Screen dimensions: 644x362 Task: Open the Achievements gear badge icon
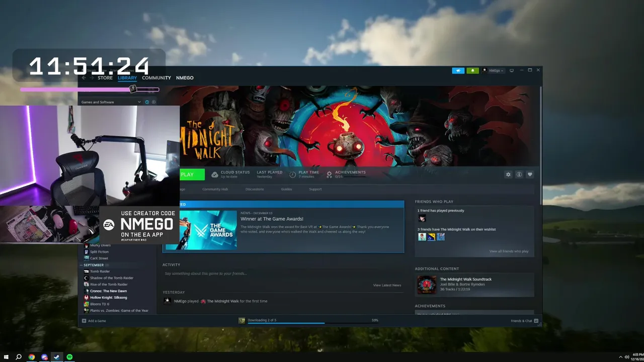point(329,174)
